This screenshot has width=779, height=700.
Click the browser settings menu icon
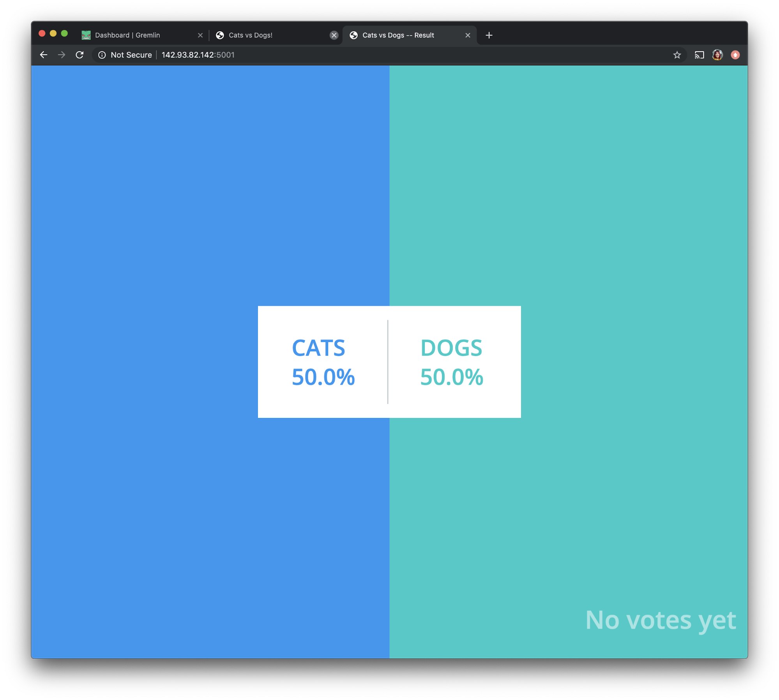tap(736, 55)
